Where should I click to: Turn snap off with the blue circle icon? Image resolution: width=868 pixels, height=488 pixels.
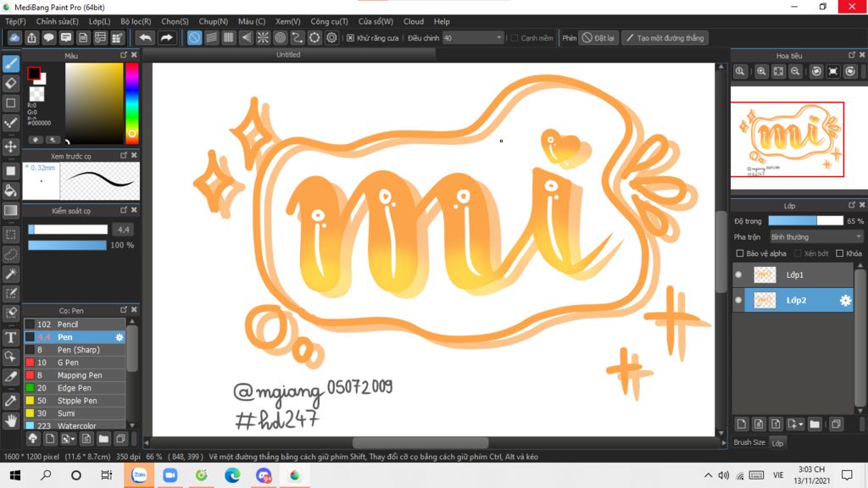[x=194, y=37]
